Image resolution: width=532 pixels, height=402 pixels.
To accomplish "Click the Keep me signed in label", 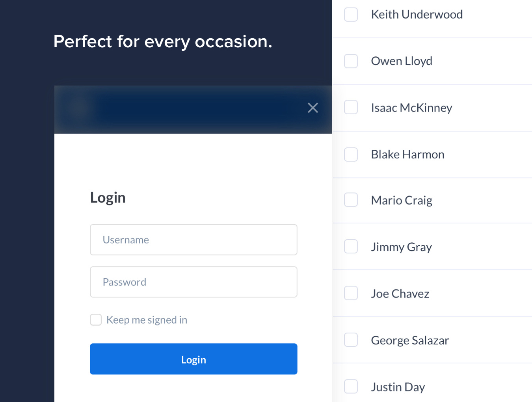I will [x=147, y=320].
